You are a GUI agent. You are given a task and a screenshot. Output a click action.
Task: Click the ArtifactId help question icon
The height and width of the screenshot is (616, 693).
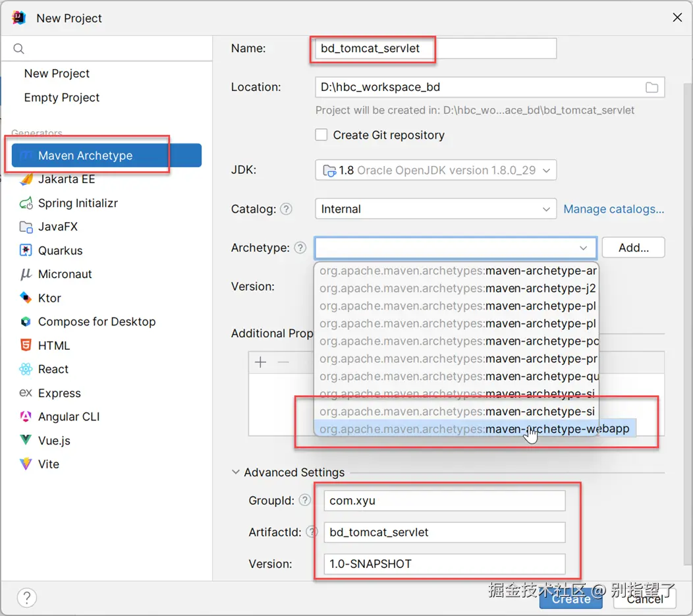point(312,532)
